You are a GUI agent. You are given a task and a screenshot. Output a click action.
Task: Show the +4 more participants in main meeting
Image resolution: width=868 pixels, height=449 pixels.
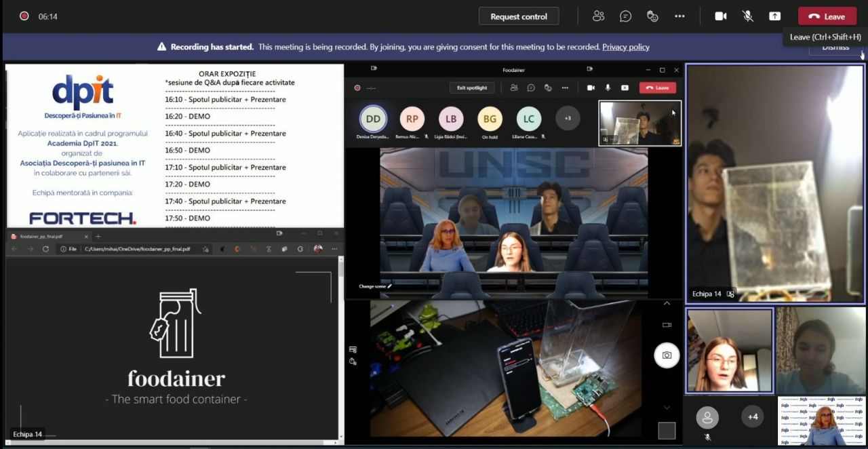(x=752, y=417)
